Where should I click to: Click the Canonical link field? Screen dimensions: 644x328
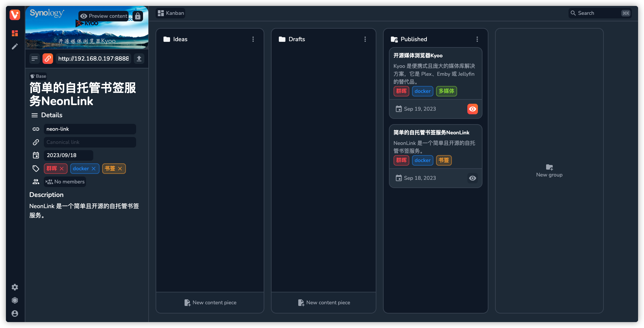coord(90,142)
